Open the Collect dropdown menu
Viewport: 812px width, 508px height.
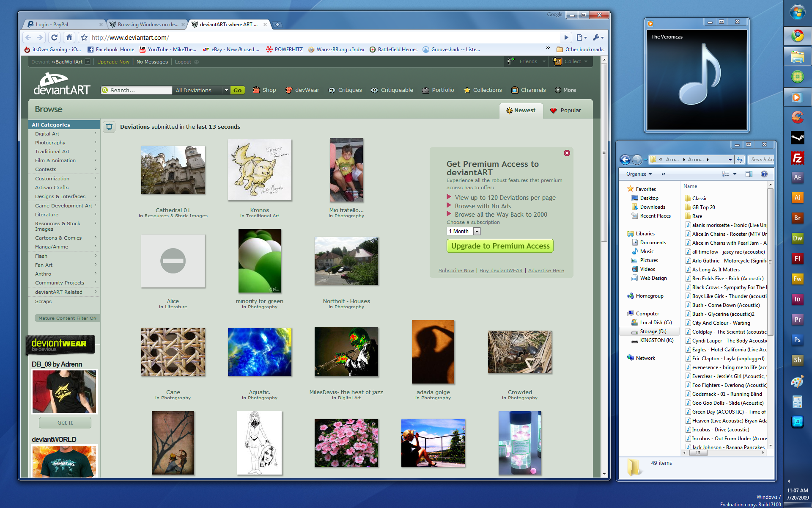point(571,61)
